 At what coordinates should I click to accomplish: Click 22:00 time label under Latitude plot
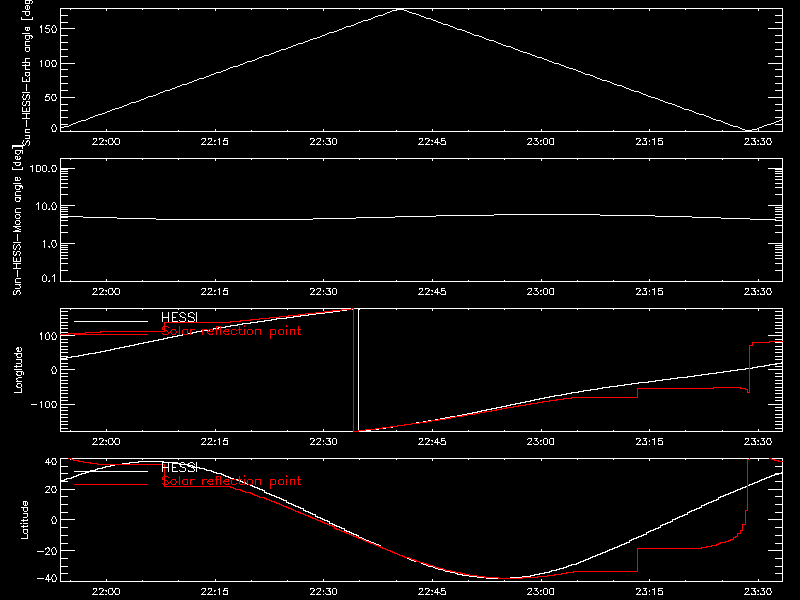click(106, 592)
